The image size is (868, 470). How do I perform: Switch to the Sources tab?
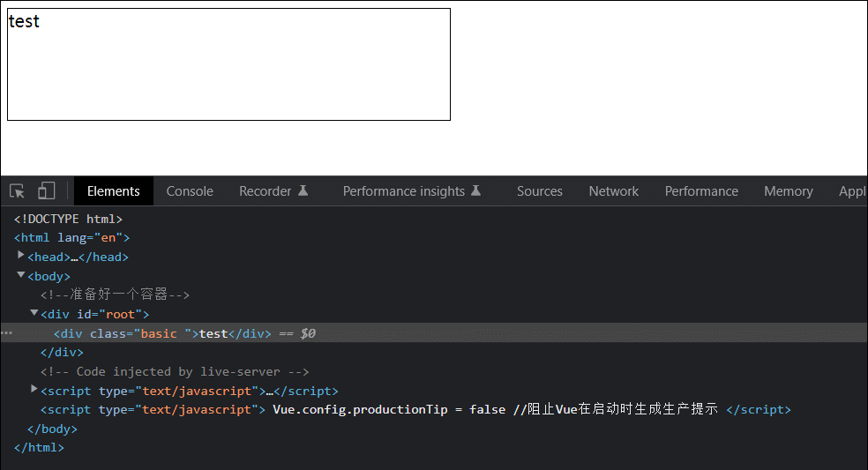coord(539,191)
